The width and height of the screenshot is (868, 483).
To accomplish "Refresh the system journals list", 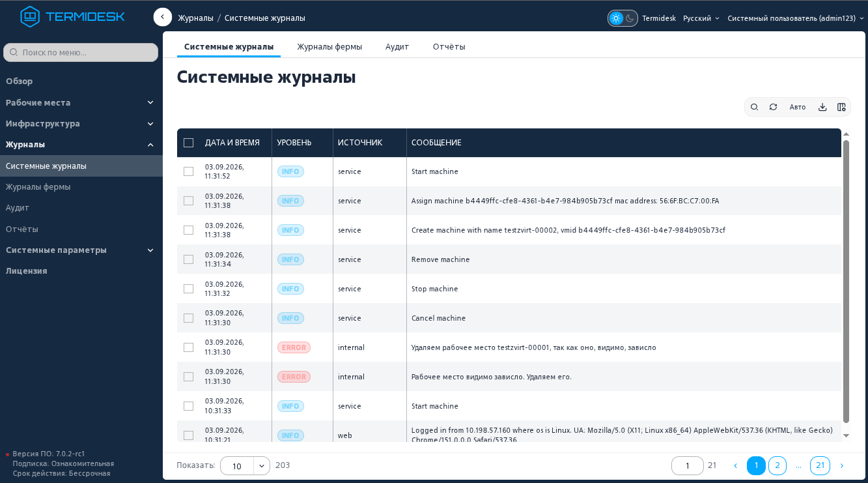I will point(773,107).
